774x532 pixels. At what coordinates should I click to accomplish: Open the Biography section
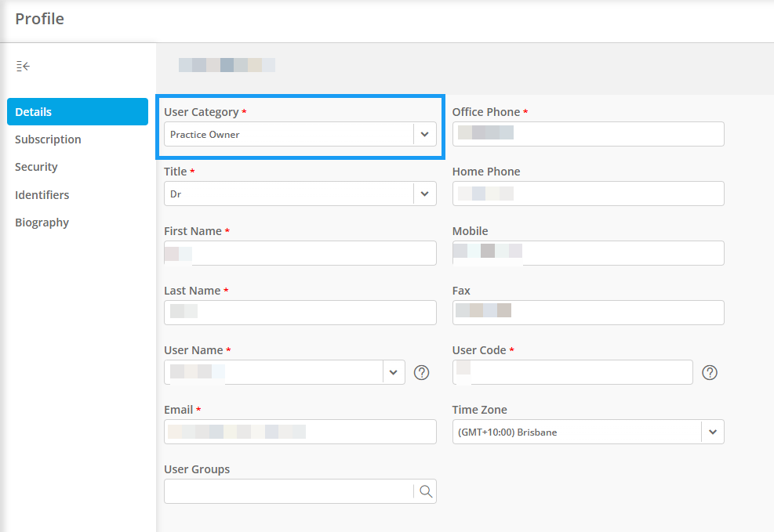(x=42, y=223)
